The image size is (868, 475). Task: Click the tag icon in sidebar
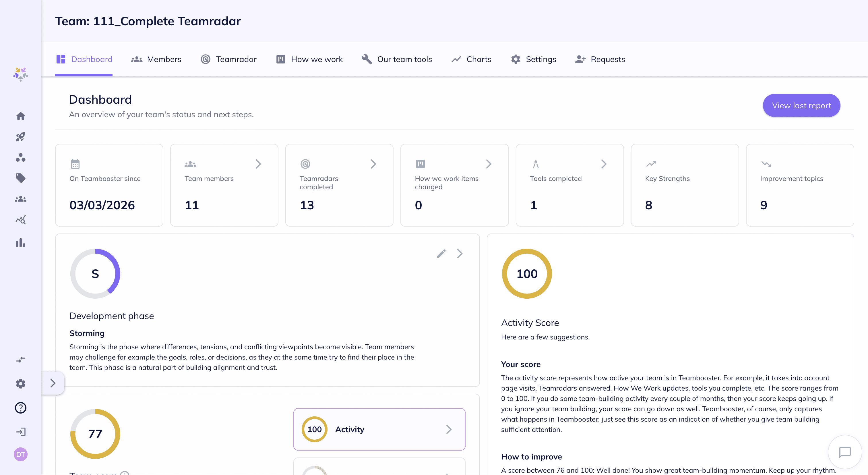(21, 178)
